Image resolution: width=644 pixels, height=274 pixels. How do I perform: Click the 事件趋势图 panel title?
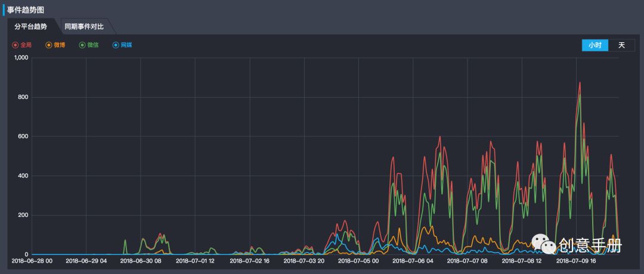[x=25, y=10]
